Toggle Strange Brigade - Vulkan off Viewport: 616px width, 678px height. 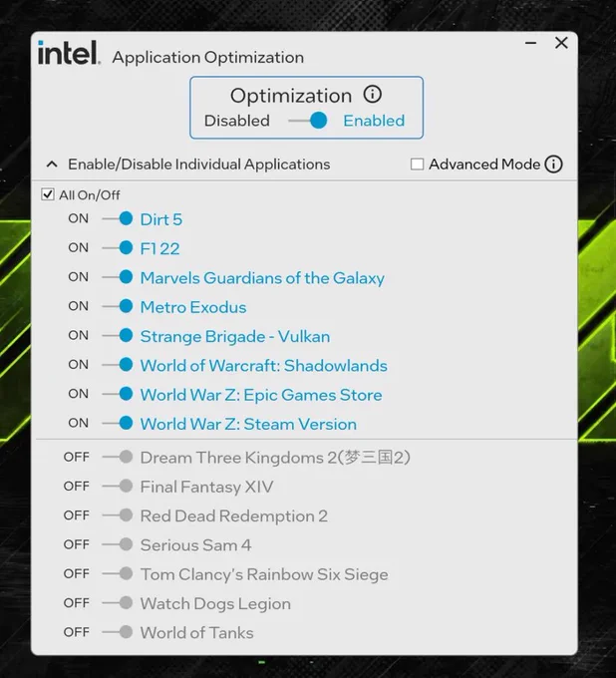118,336
